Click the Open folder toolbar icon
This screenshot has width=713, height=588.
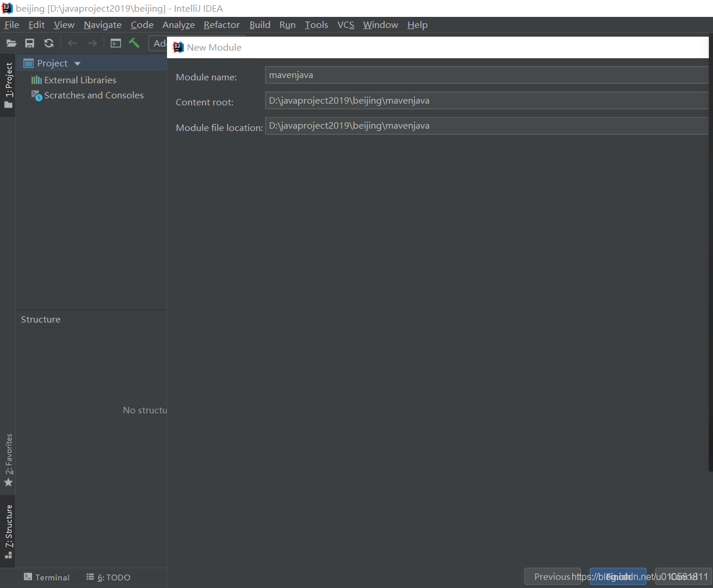pyautogui.click(x=11, y=43)
